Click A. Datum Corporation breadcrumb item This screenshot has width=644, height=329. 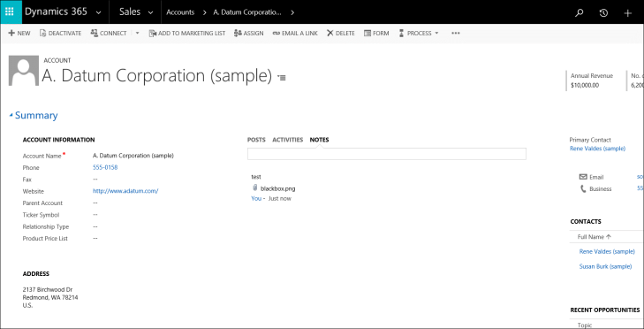[247, 12]
